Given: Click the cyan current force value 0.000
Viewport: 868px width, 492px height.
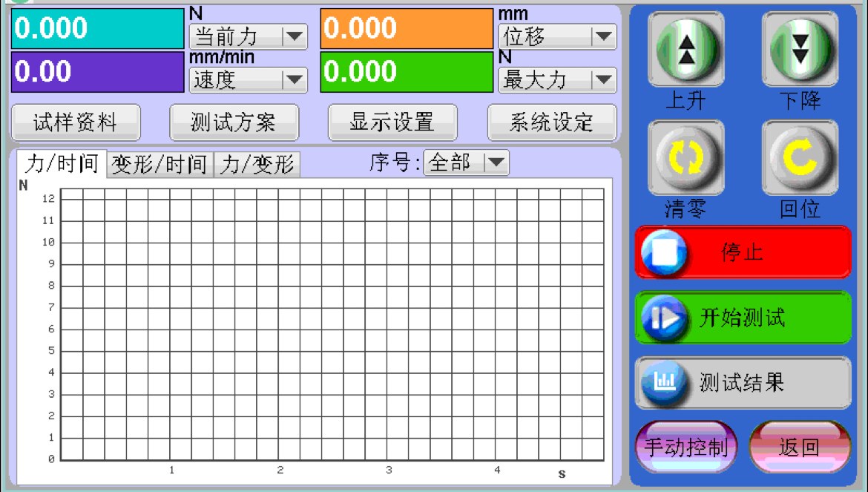Looking at the screenshot, I should coord(97,28).
